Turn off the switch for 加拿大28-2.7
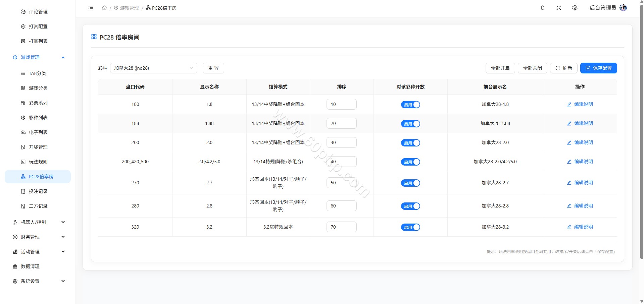This screenshot has width=644, height=304. click(x=410, y=183)
